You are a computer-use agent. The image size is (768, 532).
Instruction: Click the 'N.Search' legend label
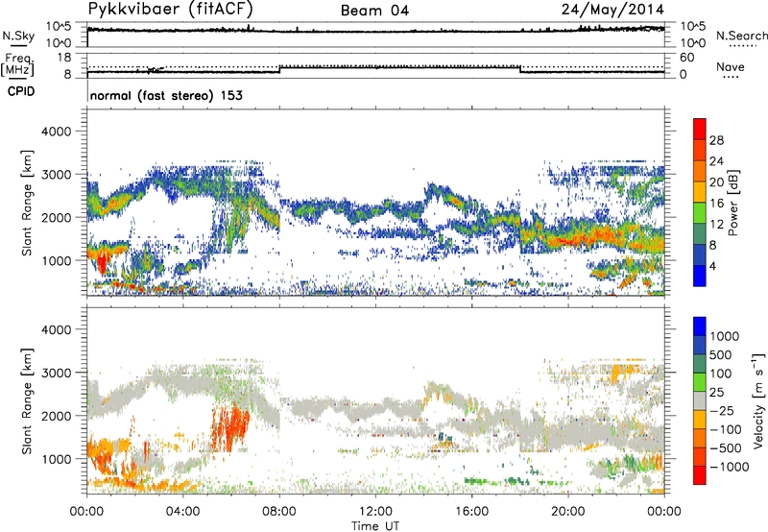(x=741, y=36)
